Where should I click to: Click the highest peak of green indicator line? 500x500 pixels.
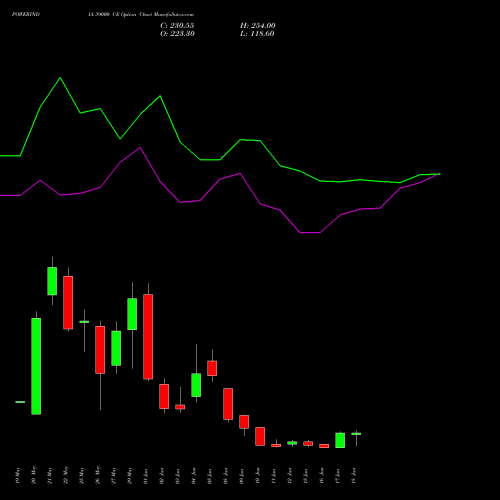pyautogui.click(x=60, y=78)
